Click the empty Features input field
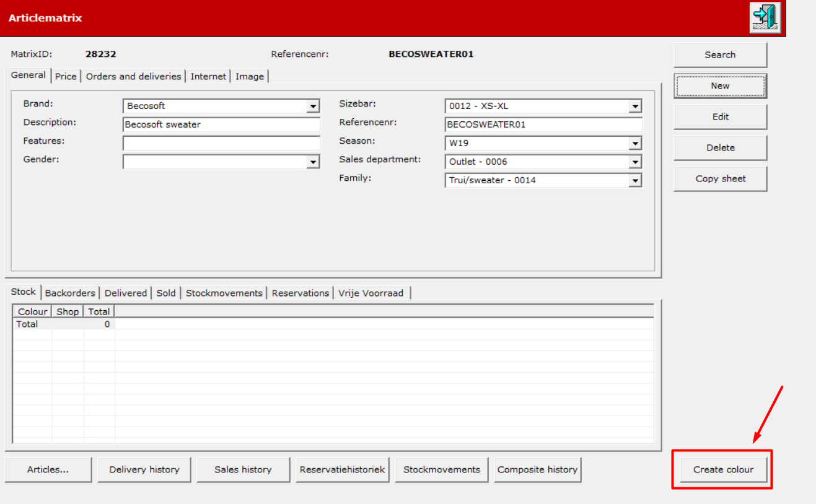 coord(221,143)
